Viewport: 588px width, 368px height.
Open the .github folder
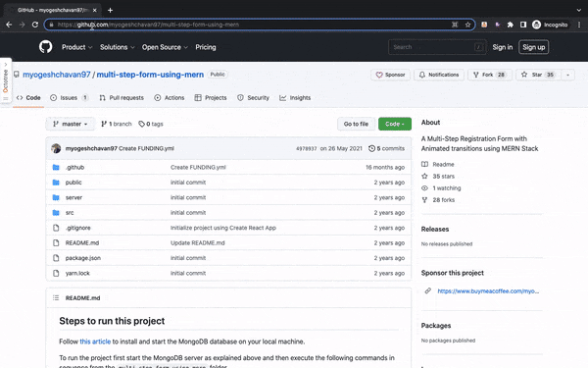click(74, 167)
